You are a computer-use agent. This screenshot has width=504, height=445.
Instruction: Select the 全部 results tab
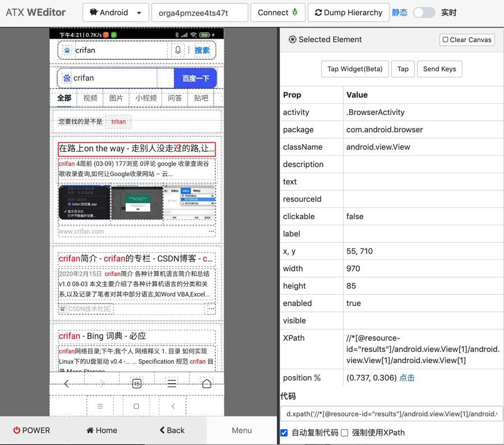(64, 98)
